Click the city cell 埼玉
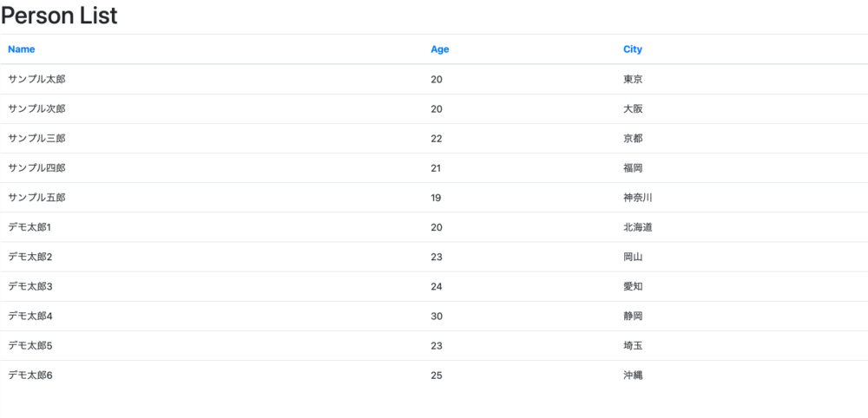 (633, 346)
